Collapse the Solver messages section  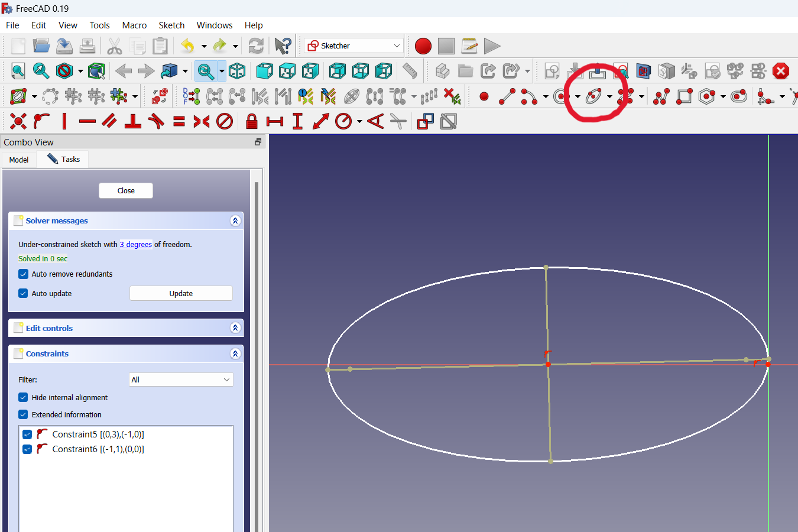click(x=235, y=221)
